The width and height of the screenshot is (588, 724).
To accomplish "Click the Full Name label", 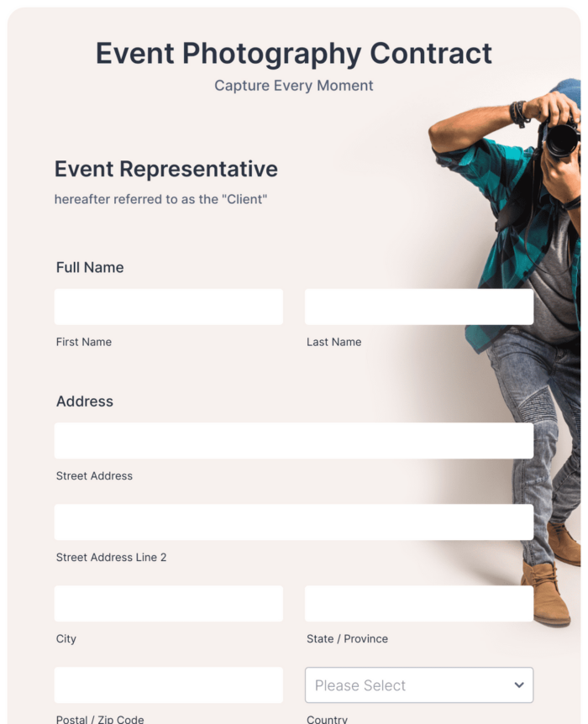I will [x=90, y=267].
